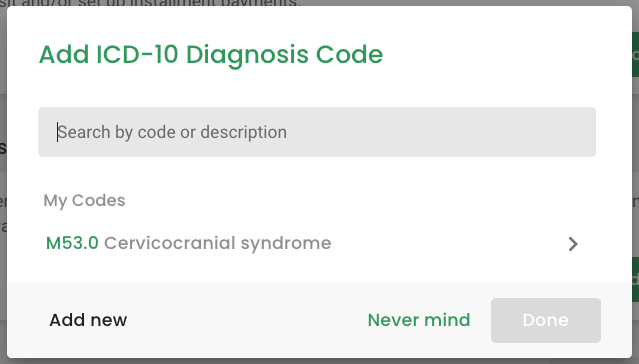Click the partly hidden green button at lower right edge
Screen dimensions: 639x364
[635, 280]
